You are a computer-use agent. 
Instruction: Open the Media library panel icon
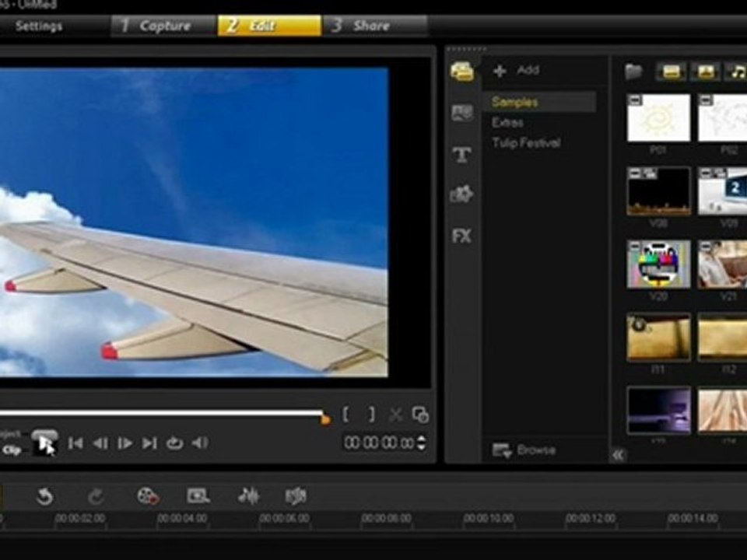coord(461,72)
